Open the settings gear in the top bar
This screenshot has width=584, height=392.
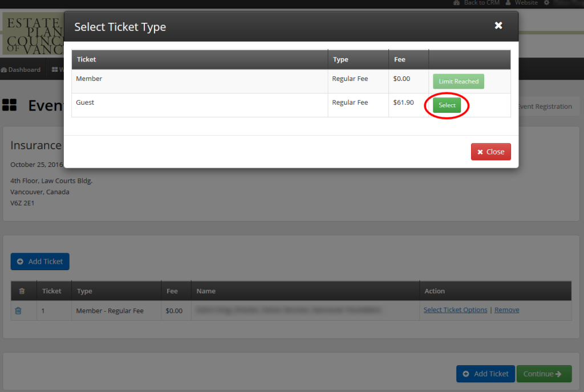546,3
